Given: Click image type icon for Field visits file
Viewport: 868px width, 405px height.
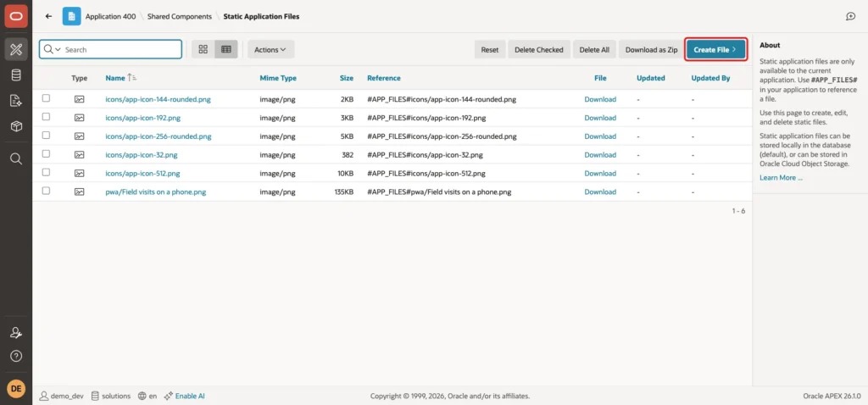Looking at the screenshot, I should (x=79, y=191).
